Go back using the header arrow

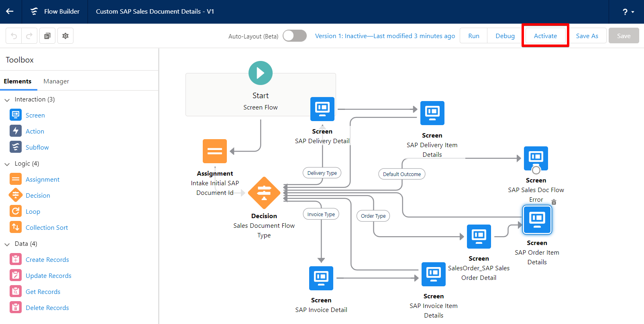(10, 11)
